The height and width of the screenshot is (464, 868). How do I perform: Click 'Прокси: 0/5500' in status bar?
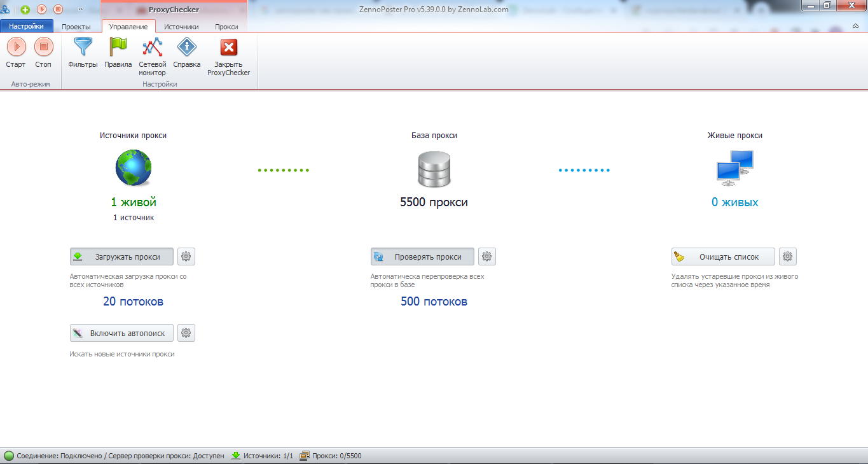click(336, 456)
